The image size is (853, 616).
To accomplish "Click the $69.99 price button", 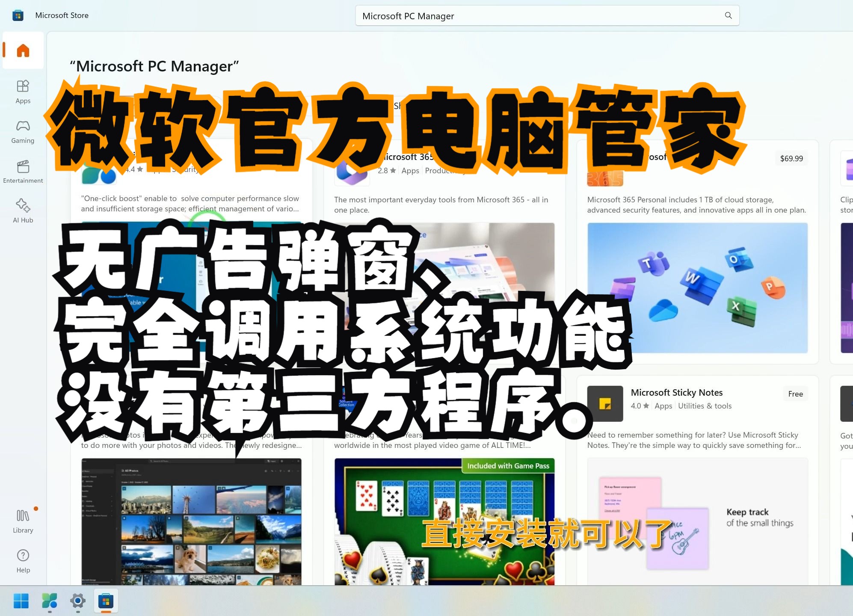I will tap(791, 159).
